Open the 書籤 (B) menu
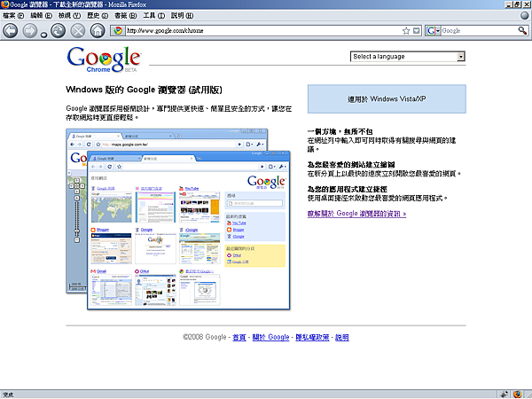This screenshot has width=532, height=399. pyautogui.click(x=126, y=16)
